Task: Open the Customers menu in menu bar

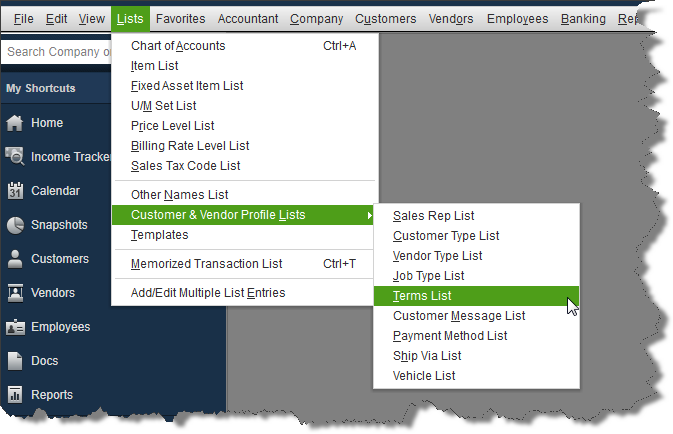Action: [385, 19]
